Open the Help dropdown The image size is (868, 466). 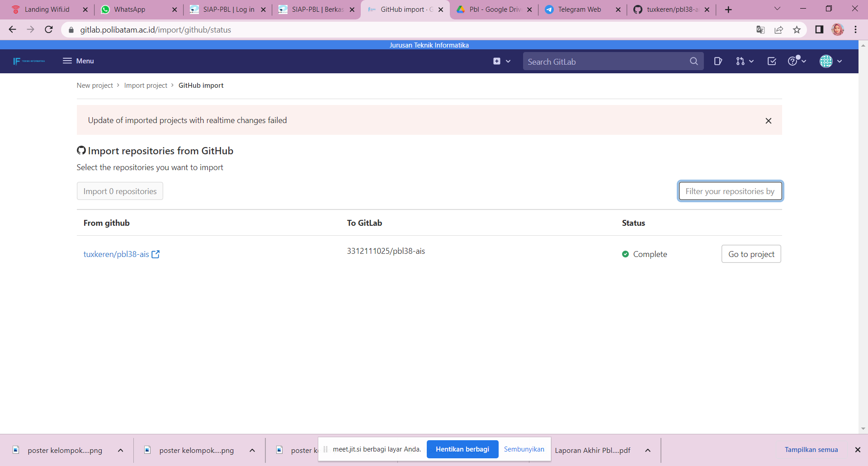point(797,61)
